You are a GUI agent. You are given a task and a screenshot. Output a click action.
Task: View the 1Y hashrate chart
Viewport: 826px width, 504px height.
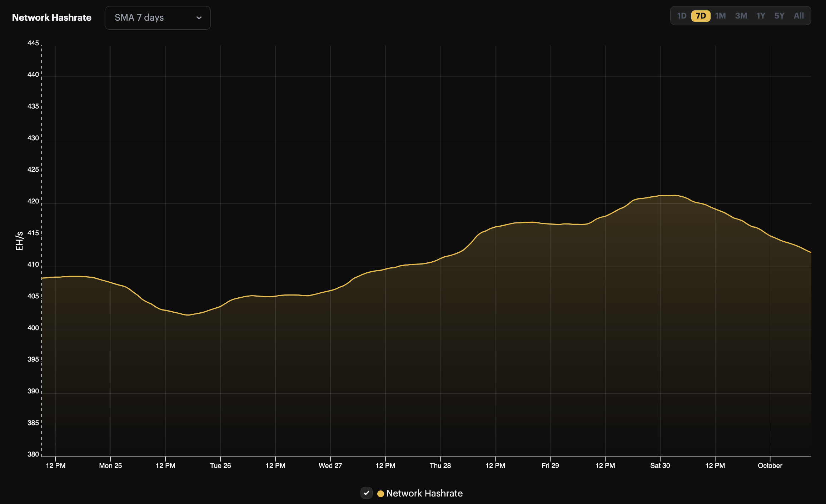pos(761,16)
